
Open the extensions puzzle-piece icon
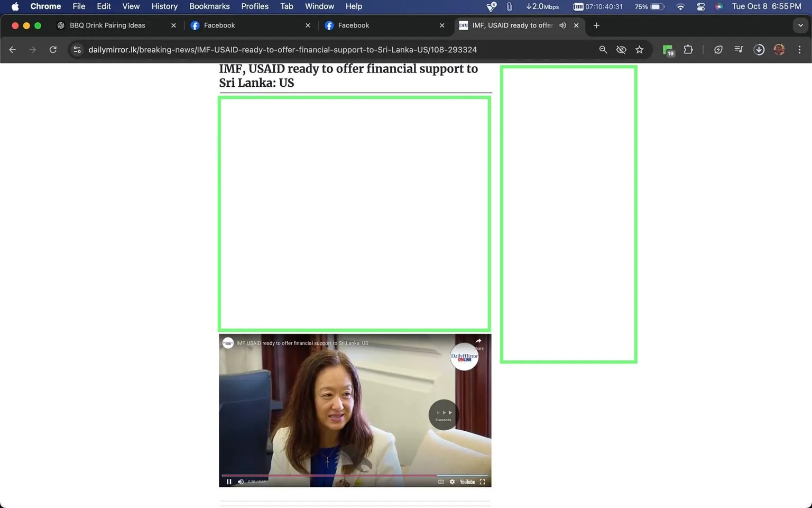click(688, 49)
